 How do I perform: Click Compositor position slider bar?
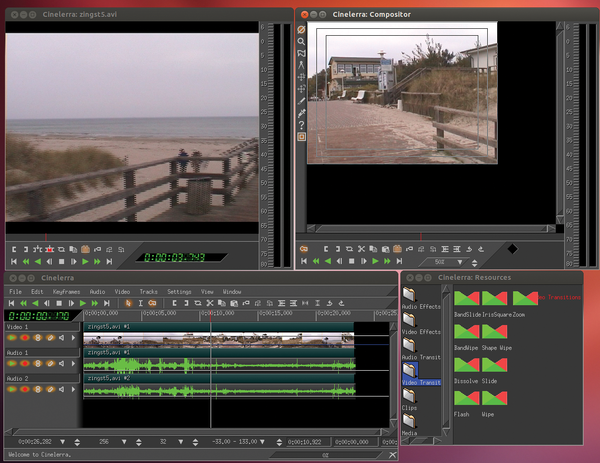(x=430, y=236)
